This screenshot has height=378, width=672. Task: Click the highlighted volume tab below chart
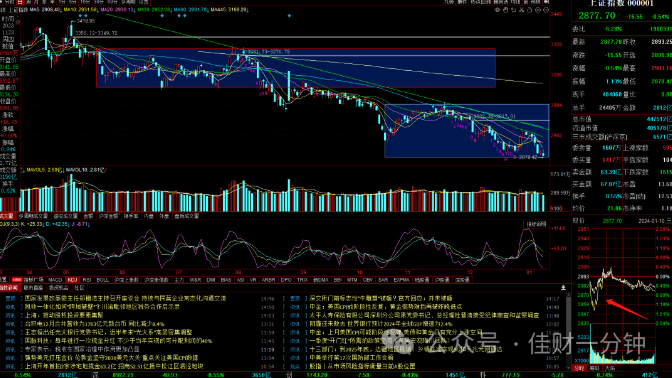(x=7, y=216)
